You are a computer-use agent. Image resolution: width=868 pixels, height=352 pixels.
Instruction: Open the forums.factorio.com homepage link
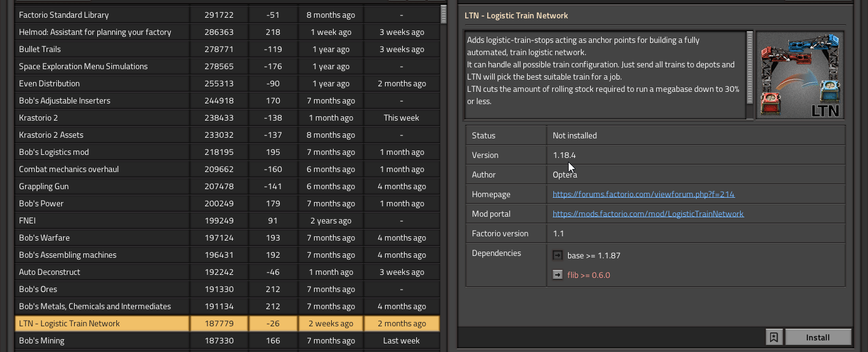point(643,194)
